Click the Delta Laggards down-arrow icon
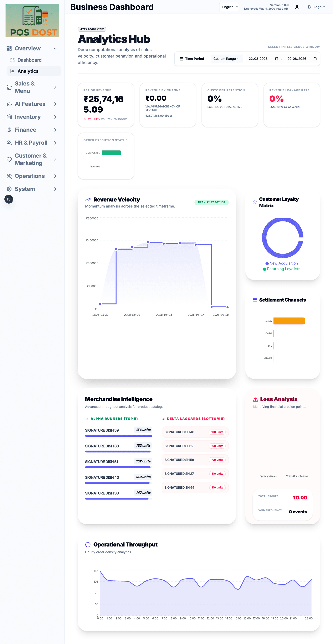This screenshot has height=644, width=333. (163, 419)
